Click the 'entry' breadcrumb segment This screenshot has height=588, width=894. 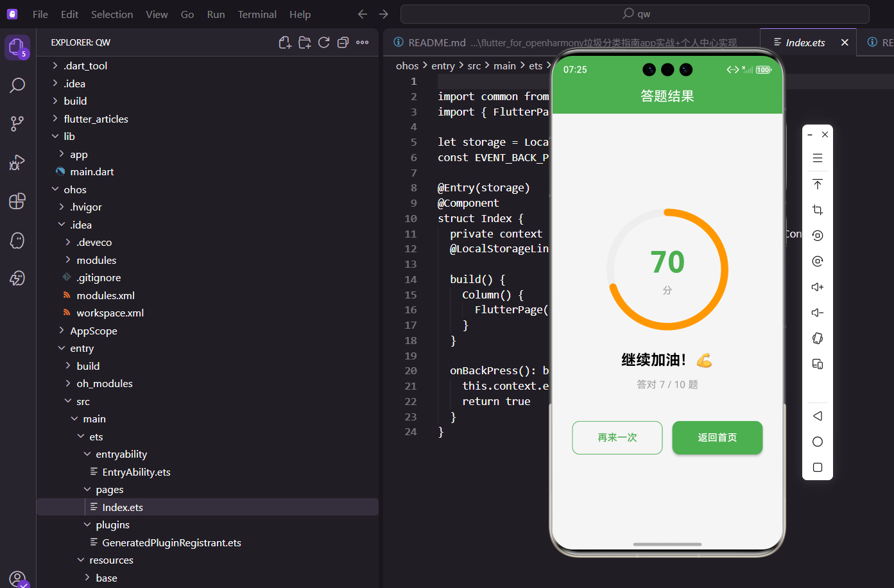tap(443, 65)
